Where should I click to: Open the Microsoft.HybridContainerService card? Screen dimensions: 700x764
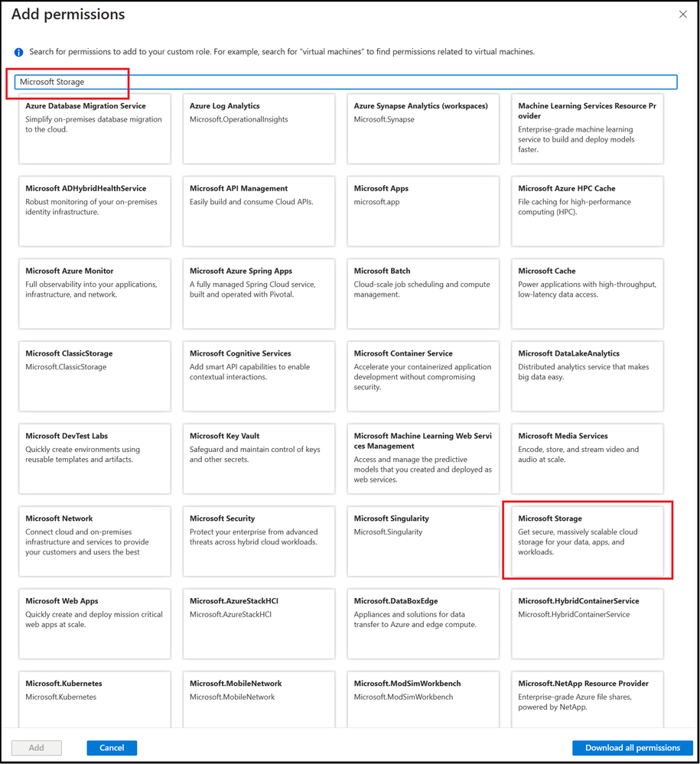[x=588, y=624]
